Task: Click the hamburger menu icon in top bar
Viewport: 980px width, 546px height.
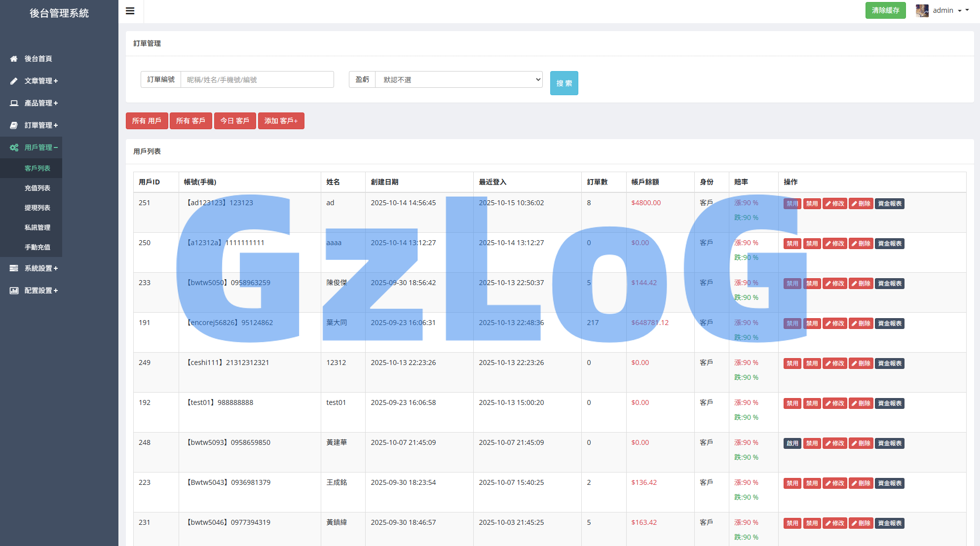Action: (x=130, y=11)
